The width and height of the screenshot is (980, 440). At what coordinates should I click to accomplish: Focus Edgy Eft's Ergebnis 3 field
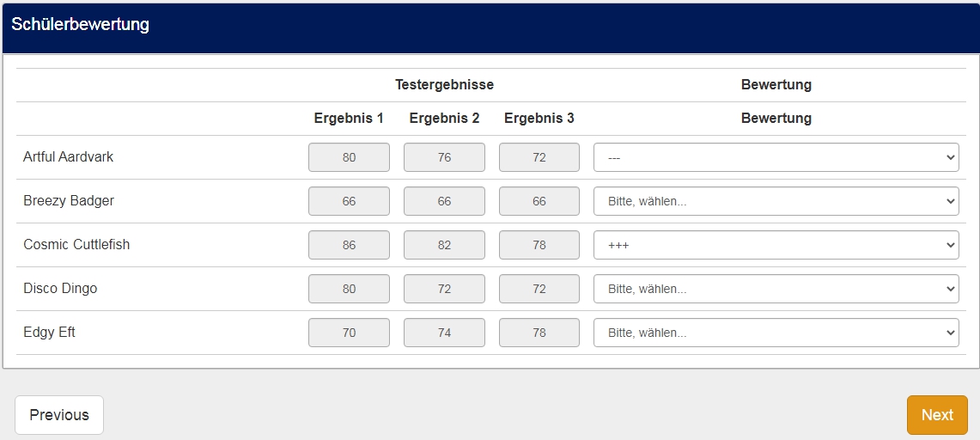pyautogui.click(x=539, y=333)
